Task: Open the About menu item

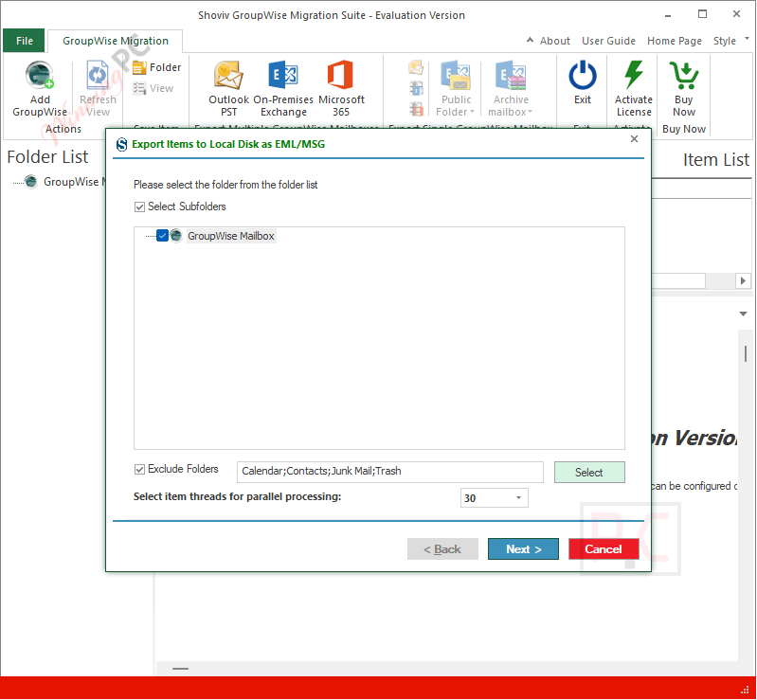Action: point(554,41)
